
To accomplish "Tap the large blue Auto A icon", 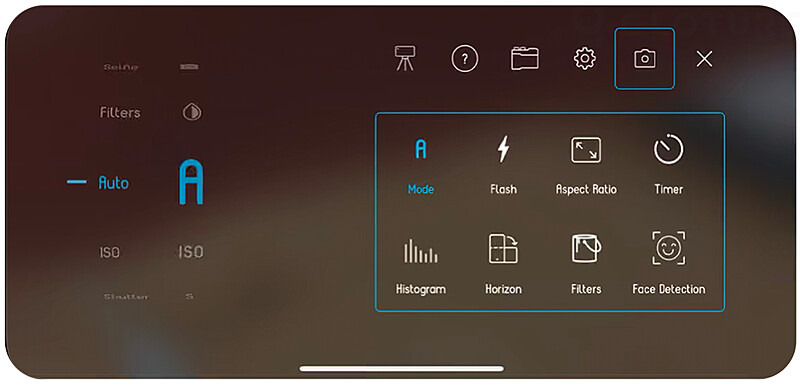I will pos(191,182).
